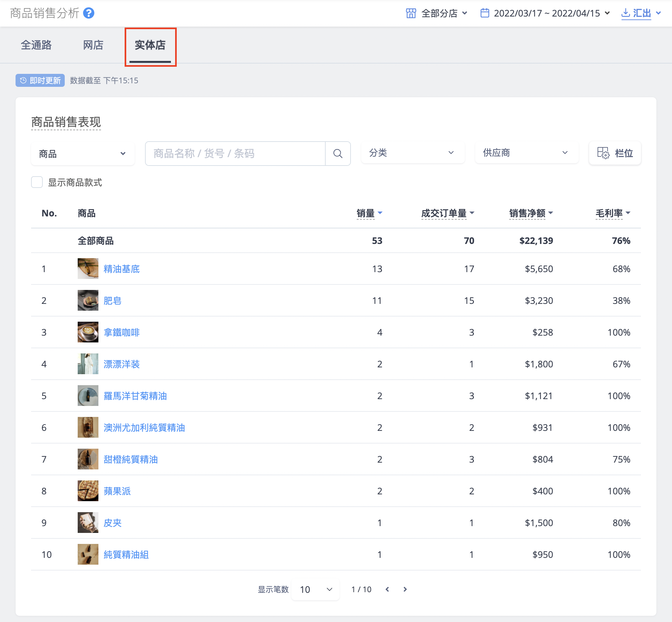Open product link 精油基底
This screenshot has width=672, height=622.
(121, 269)
